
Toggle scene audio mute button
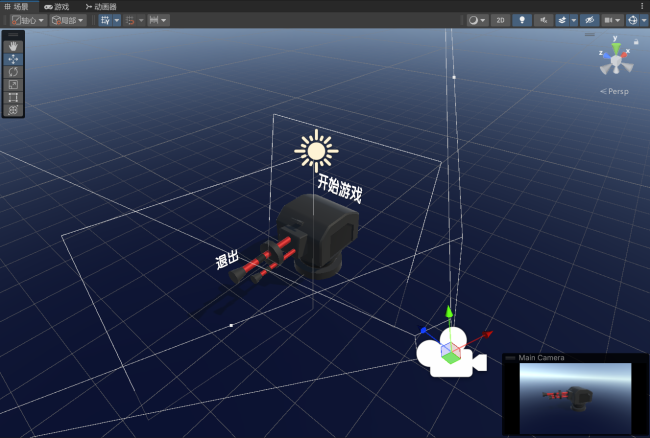[544, 20]
